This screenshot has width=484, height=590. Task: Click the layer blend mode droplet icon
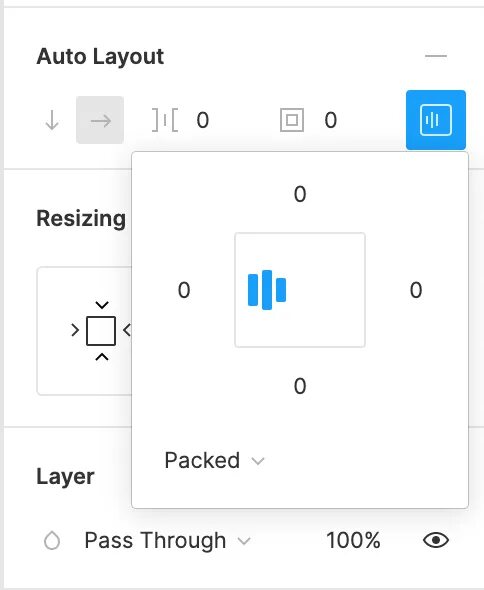(52, 541)
